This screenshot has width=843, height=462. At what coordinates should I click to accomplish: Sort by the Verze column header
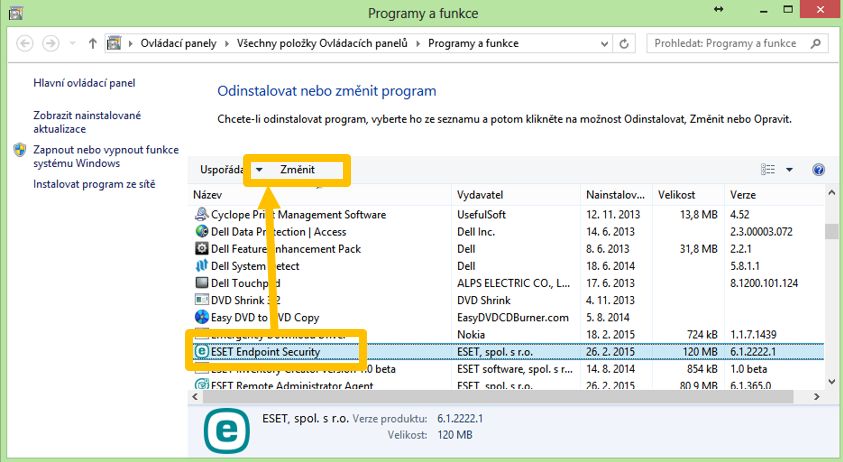774,195
